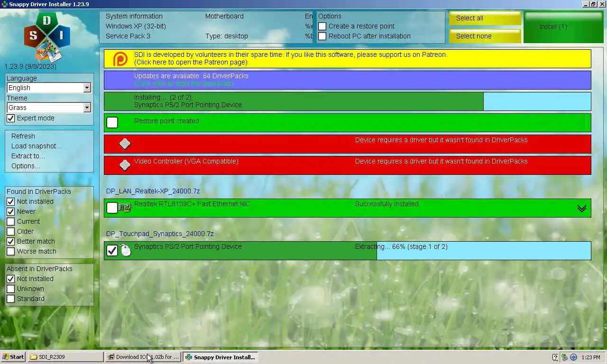
Task: Open Options... in the side menu
Action: tap(26, 166)
